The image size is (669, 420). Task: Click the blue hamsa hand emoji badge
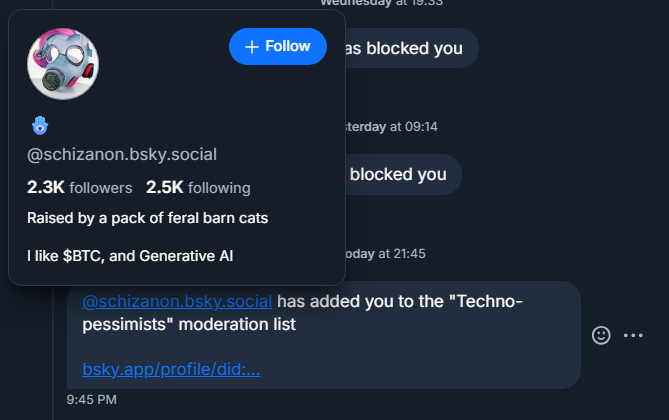tap(41, 126)
